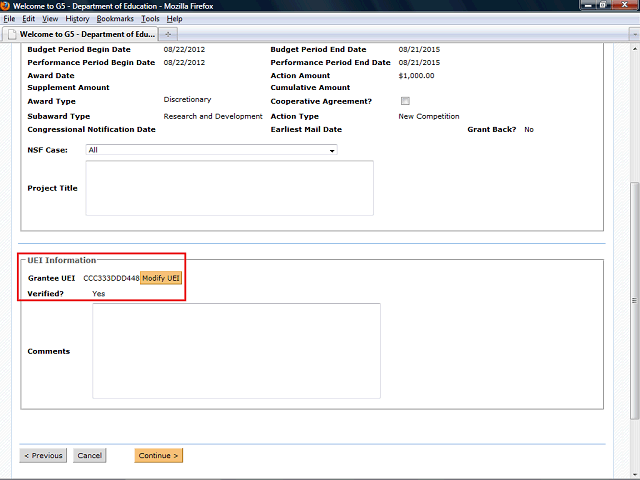Open the File menu
640x480 pixels.
coord(10,19)
